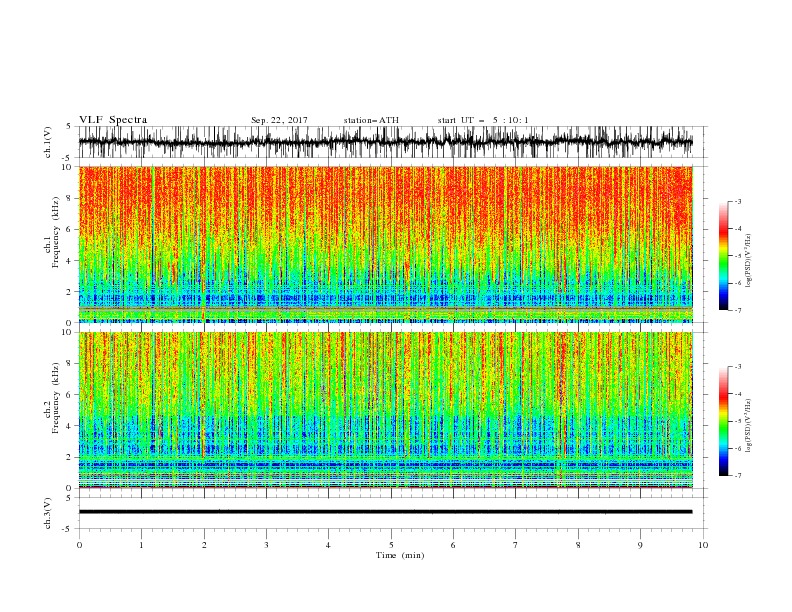Click the ch.1 voltage waveform trace
The width and height of the screenshot is (792, 612).
(385, 142)
